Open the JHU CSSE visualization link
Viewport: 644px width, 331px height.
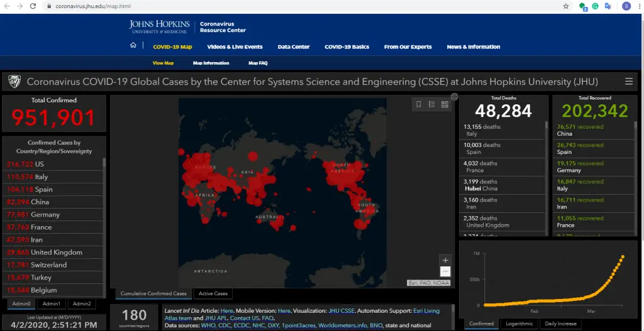(341, 311)
